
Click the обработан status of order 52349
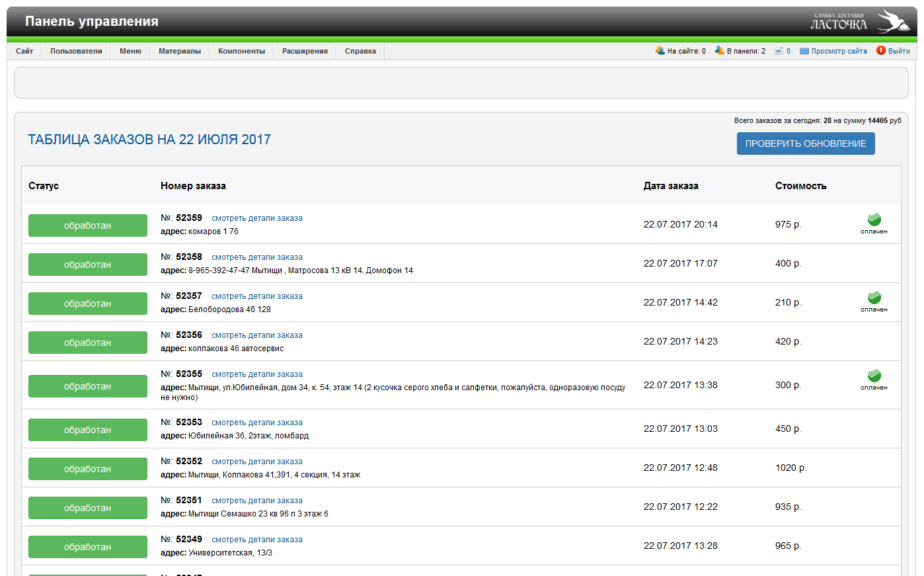[87, 547]
